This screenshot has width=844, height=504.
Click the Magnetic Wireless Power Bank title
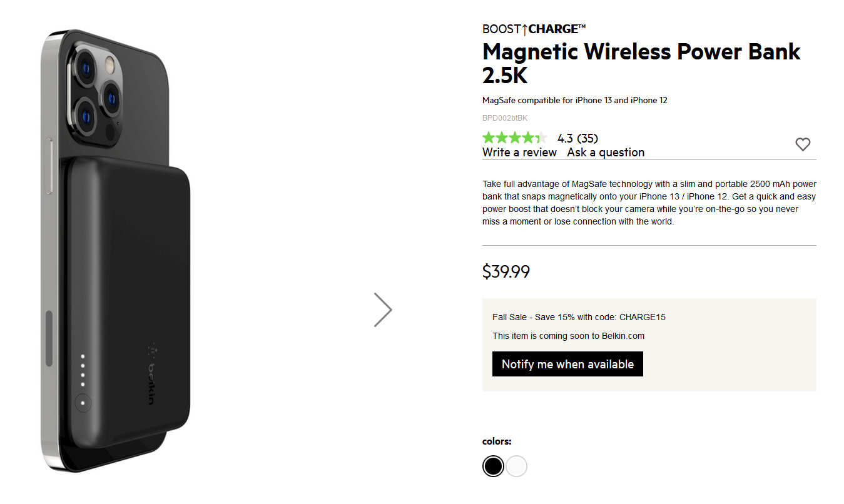(x=641, y=63)
